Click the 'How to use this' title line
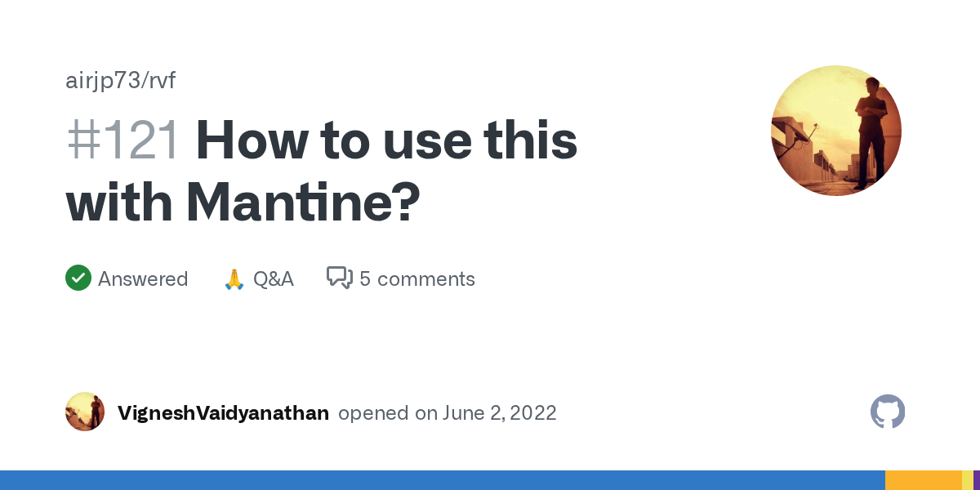 (386, 140)
